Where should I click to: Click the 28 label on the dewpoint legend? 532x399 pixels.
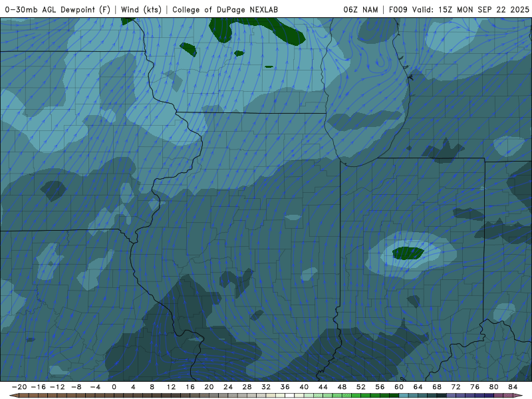(x=247, y=387)
